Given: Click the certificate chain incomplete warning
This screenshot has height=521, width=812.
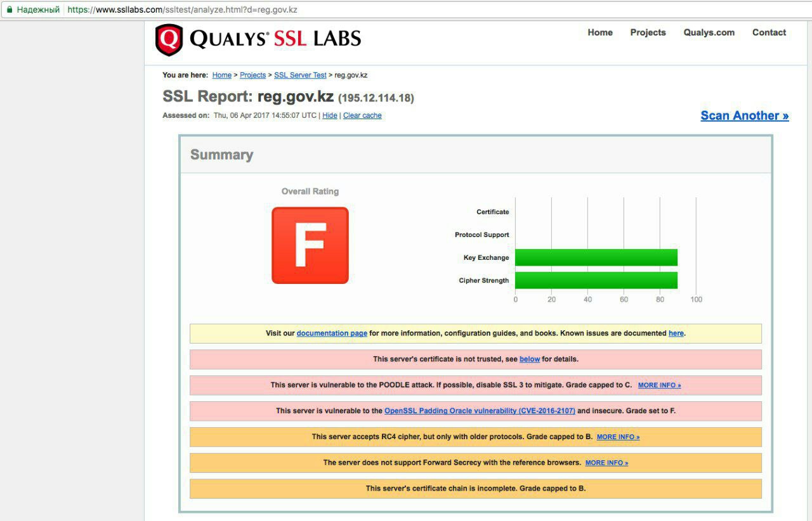Looking at the screenshot, I should tap(476, 489).
